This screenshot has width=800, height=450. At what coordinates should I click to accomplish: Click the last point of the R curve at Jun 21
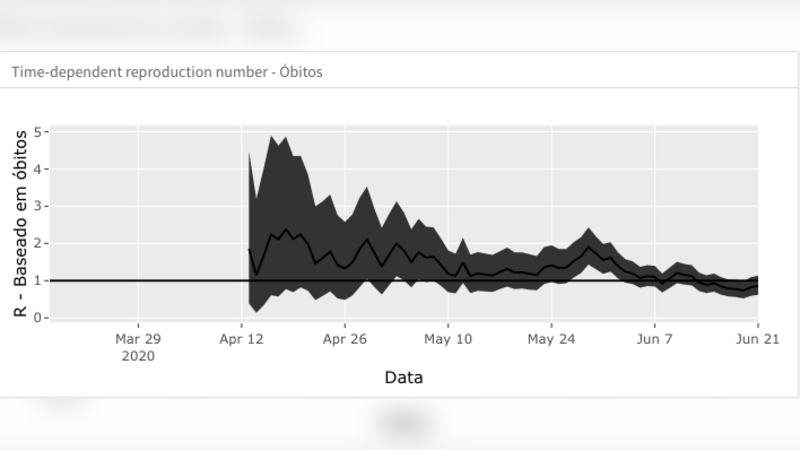coord(757,286)
